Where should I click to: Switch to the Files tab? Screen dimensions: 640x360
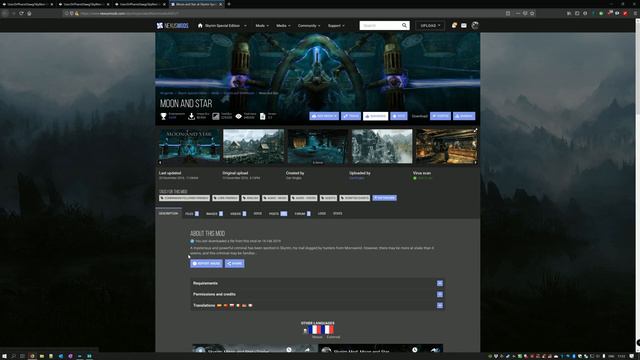(192, 213)
